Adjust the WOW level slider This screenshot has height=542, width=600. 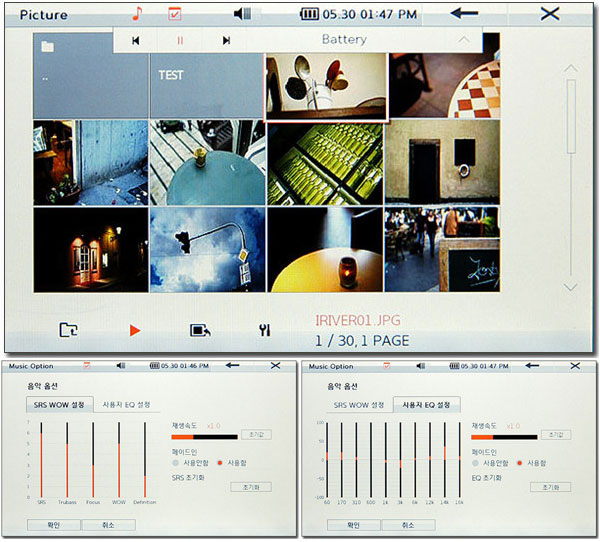[x=119, y=460]
